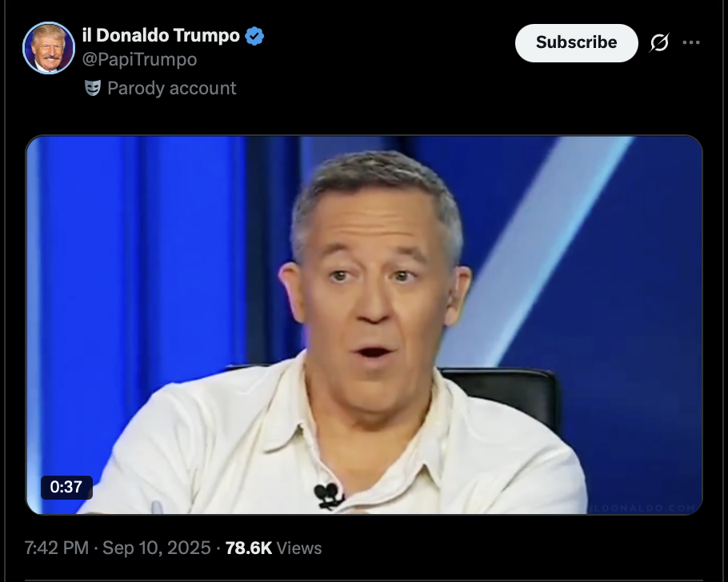The image size is (728, 582).
Task: View the 78.6K view count
Action: pyautogui.click(x=248, y=548)
